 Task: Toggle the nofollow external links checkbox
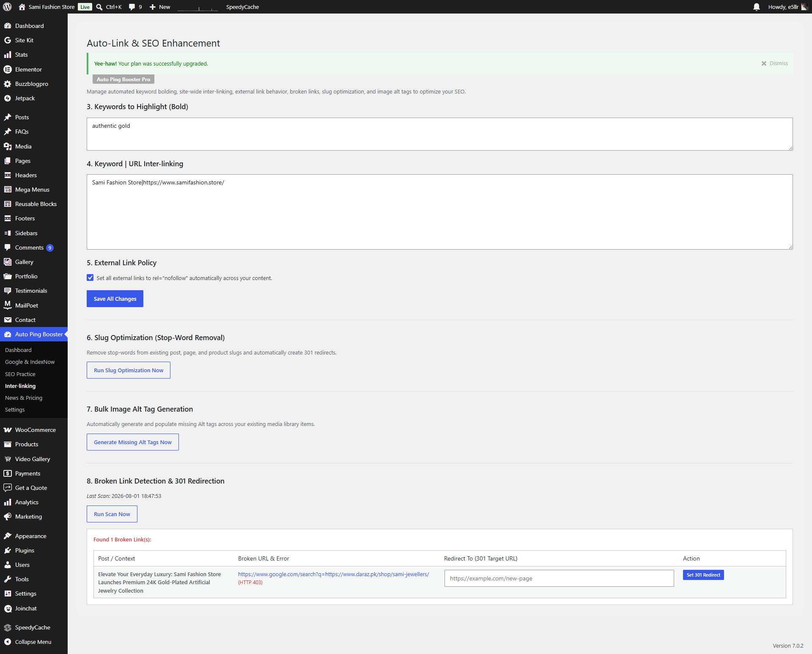click(90, 278)
